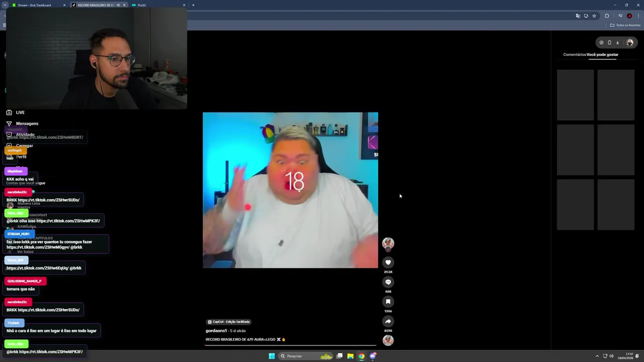Expand the tab search dropdown arrow
The height and width of the screenshot is (362, 644).
pos(5,5)
